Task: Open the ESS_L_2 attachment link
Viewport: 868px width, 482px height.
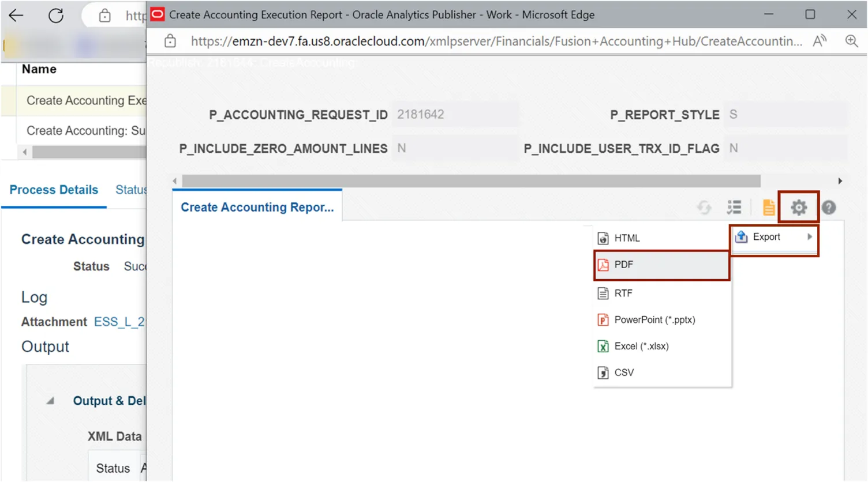Action: point(119,322)
